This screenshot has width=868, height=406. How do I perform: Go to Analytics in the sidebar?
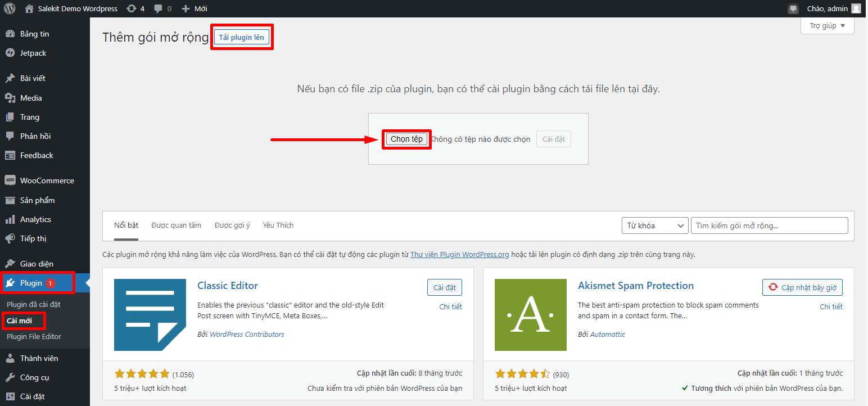click(35, 219)
